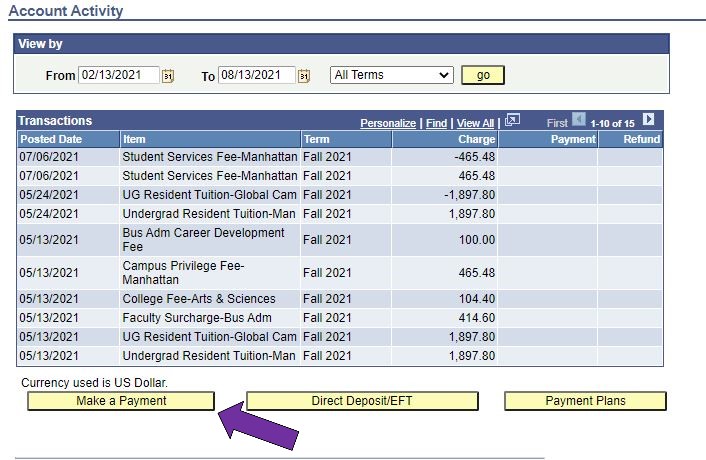Expand the All Terms dropdown
Screen dimensions: 706x460
[x=392, y=75]
